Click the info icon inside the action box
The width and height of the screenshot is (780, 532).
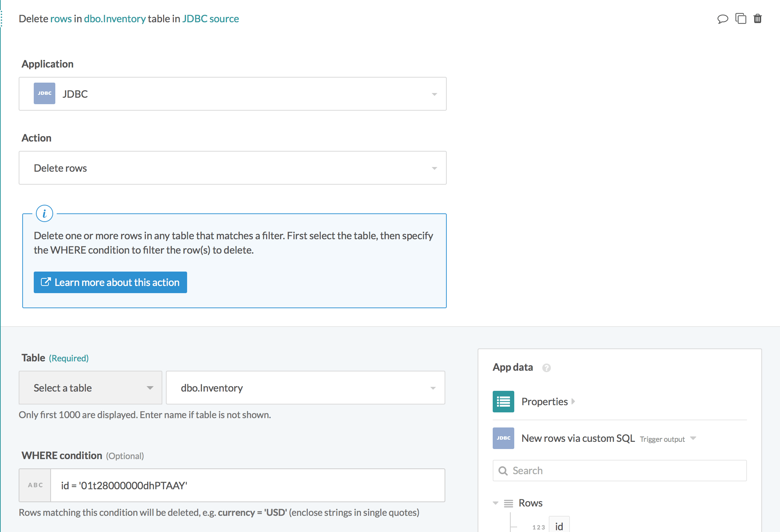pyautogui.click(x=44, y=213)
